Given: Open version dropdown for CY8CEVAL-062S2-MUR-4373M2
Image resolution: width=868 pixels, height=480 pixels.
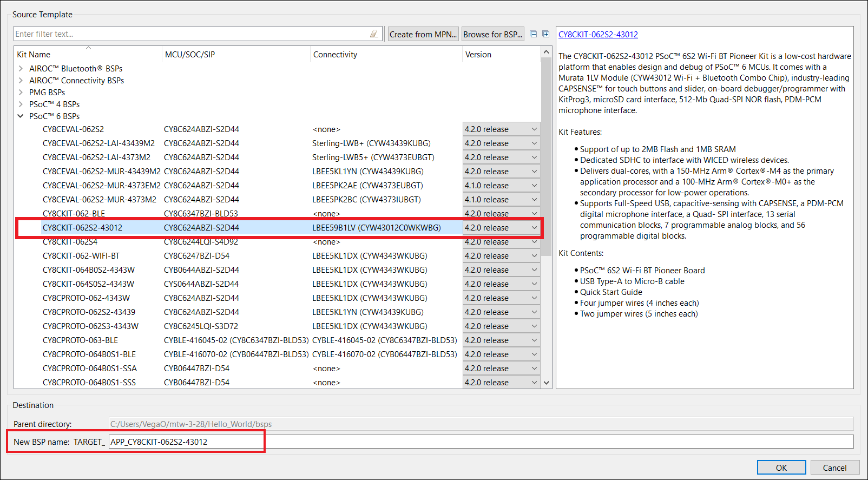Looking at the screenshot, I should click(501, 200).
